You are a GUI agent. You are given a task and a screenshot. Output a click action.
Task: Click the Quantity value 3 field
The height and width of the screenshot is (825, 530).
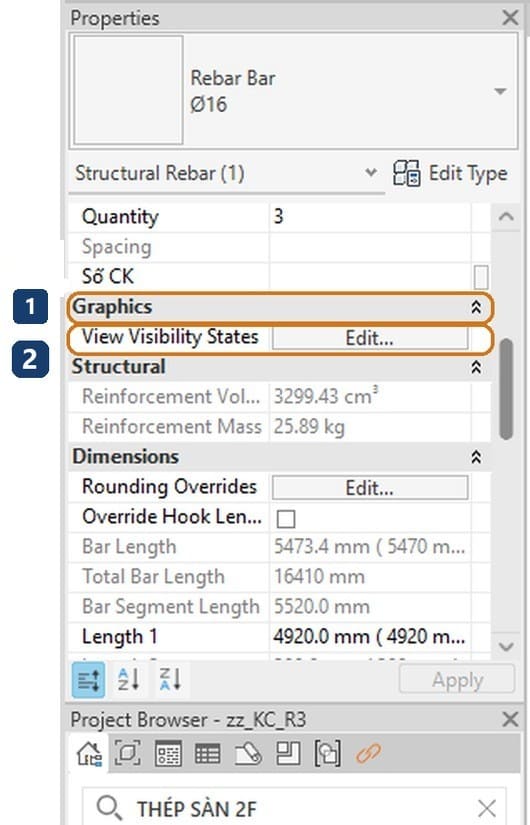[369, 217]
